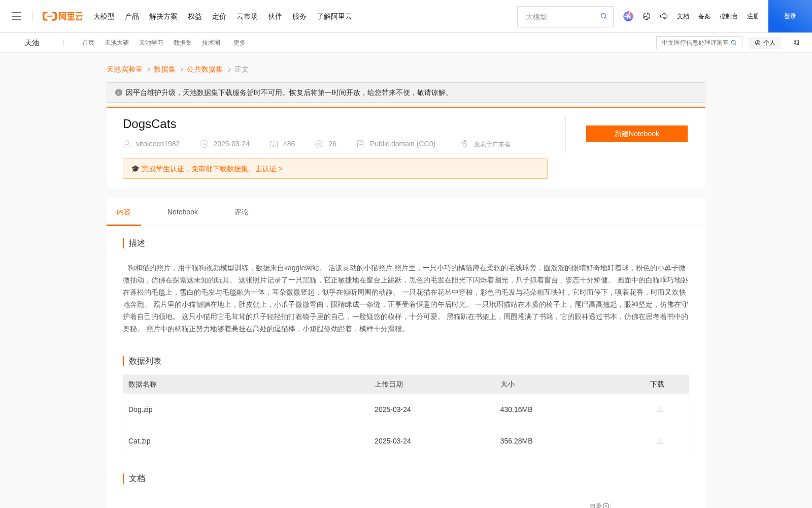Click the clock icon next to 2025-03-24
The image size is (812, 508).
coord(205,144)
